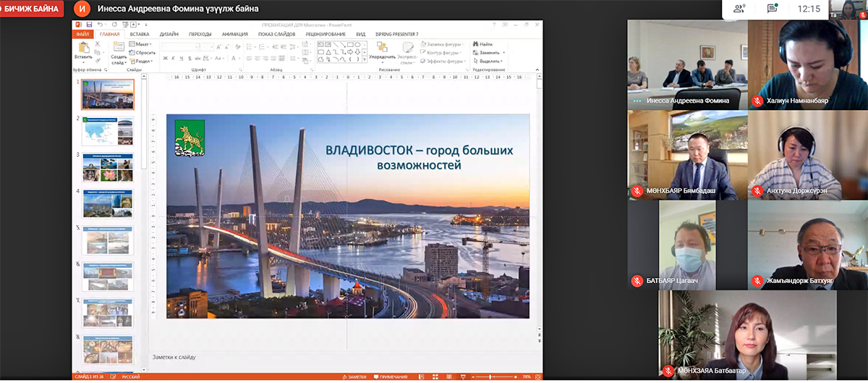
Task: Expand the Section (Раздел) dropdown
Action: click(142, 62)
